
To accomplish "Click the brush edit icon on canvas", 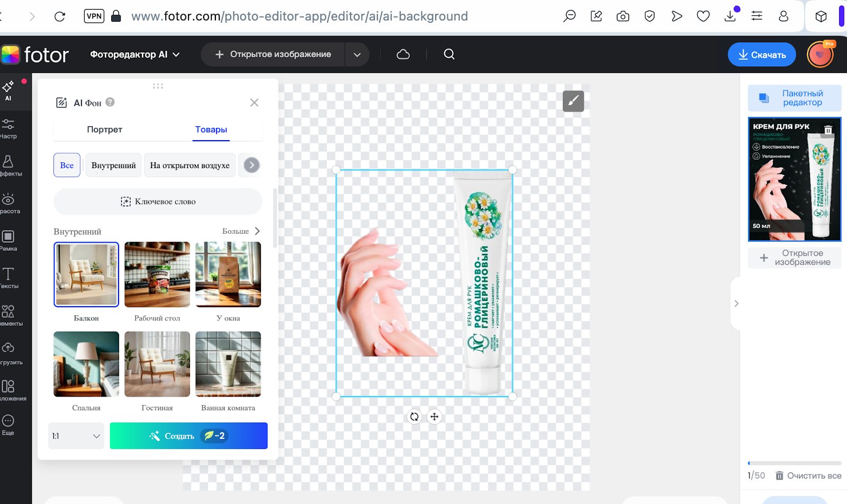I will [573, 101].
